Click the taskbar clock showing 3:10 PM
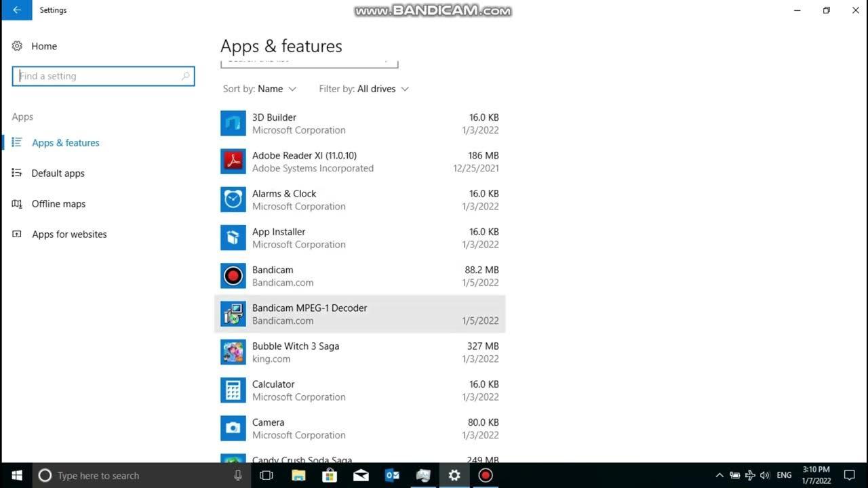The image size is (868, 488). click(x=816, y=475)
